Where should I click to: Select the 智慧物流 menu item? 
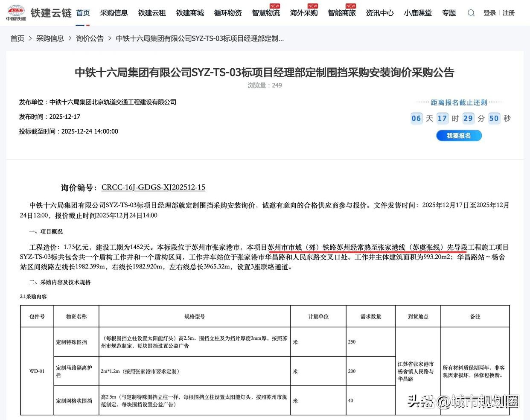tap(266, 13)
